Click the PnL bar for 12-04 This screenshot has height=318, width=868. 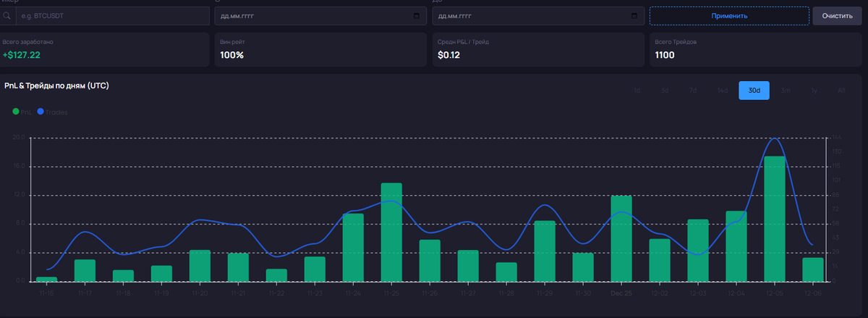736,246
